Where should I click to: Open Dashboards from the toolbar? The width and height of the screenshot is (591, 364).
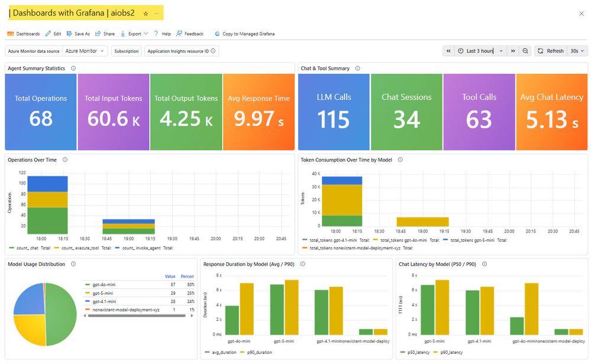coord(24,34)
